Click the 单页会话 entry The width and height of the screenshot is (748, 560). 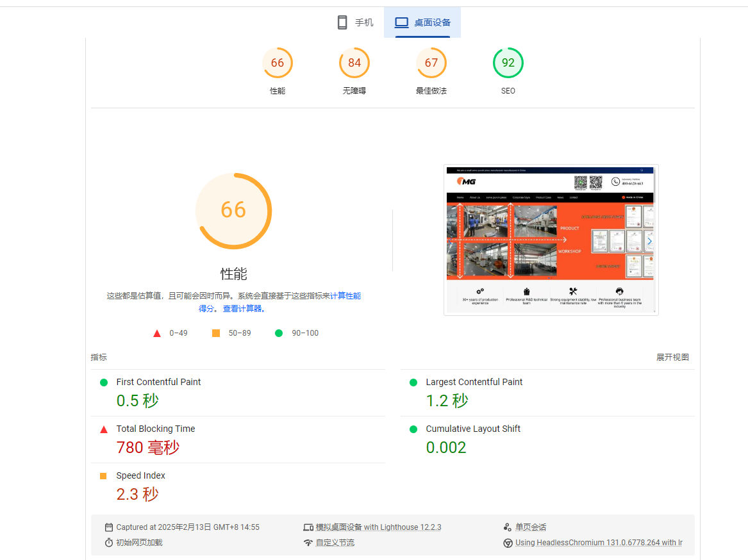531,527
